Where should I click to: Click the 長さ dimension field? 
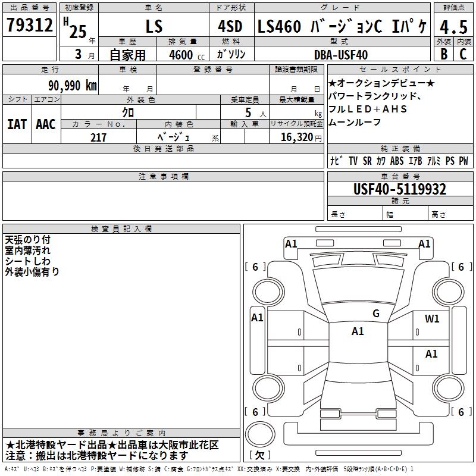pyautogui.click(x=355, y=214)
